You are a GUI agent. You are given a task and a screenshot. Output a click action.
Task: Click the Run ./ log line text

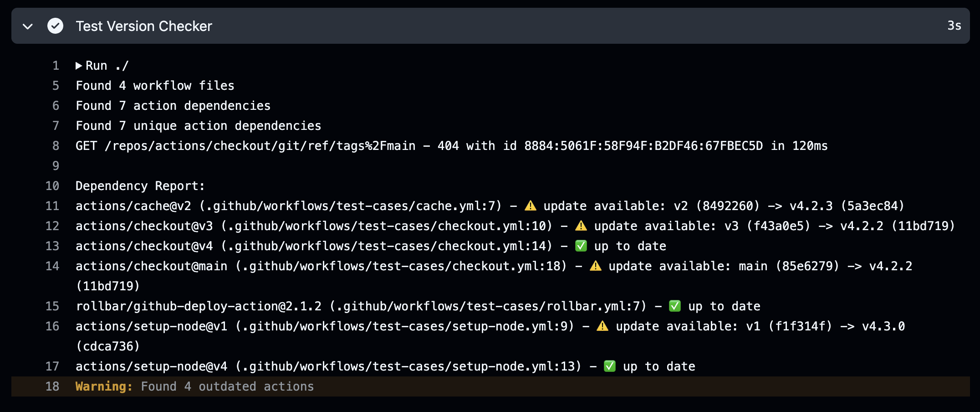(x=107, y=66)
